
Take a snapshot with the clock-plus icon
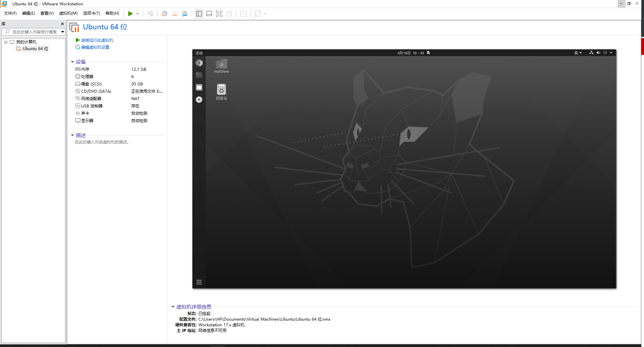(x=165, y=14)
